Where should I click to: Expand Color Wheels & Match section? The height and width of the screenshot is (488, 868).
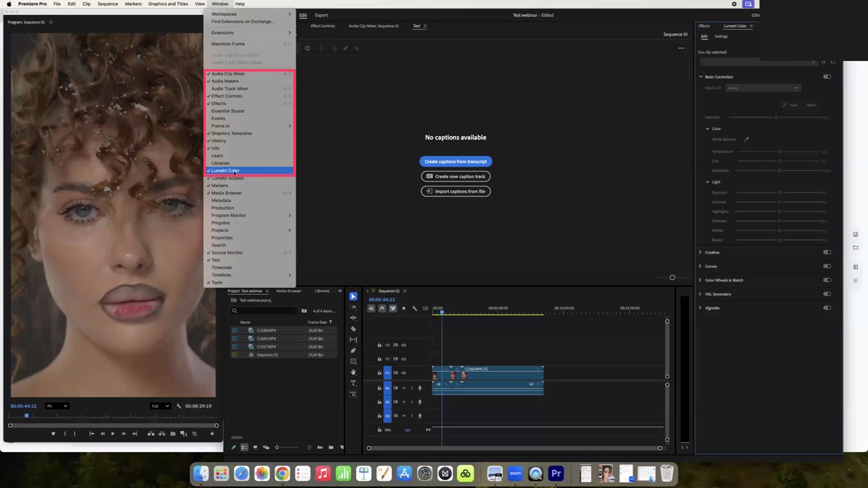(701, 280)
